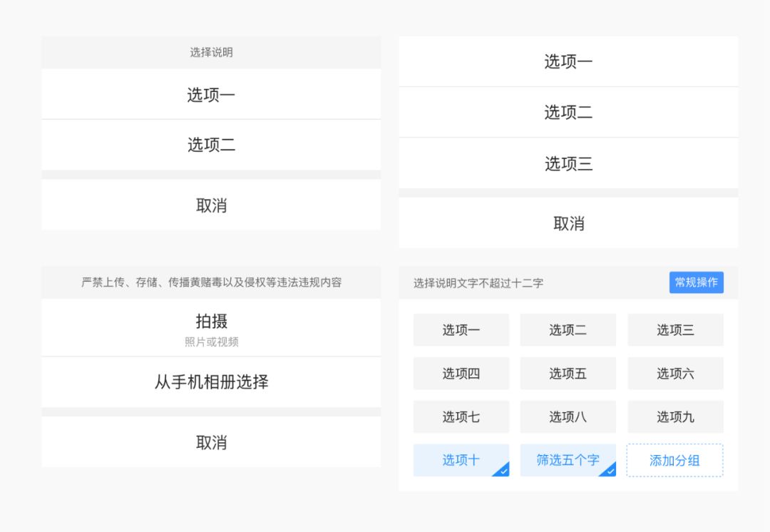Select the 选项四 chip
770x532 pixels.
coord(461,374)
